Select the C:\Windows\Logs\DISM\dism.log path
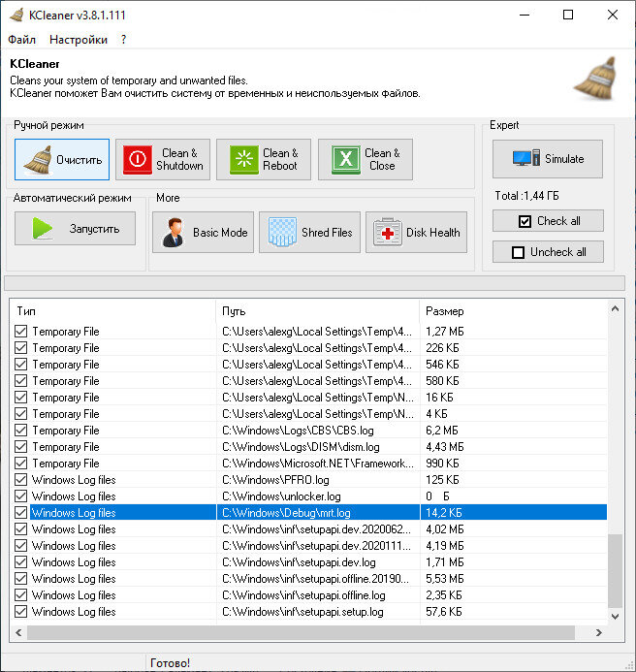Screen dimensions: 636x672 (x=301, y=447)
